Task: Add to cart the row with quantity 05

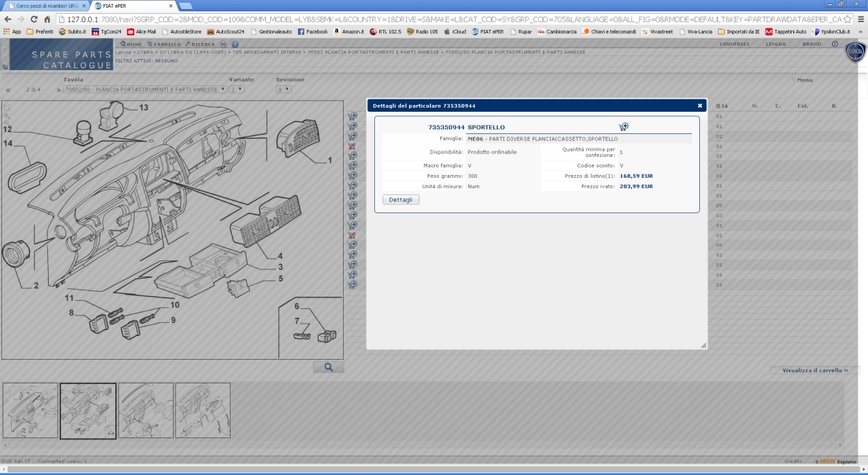Action: point(352,206)
